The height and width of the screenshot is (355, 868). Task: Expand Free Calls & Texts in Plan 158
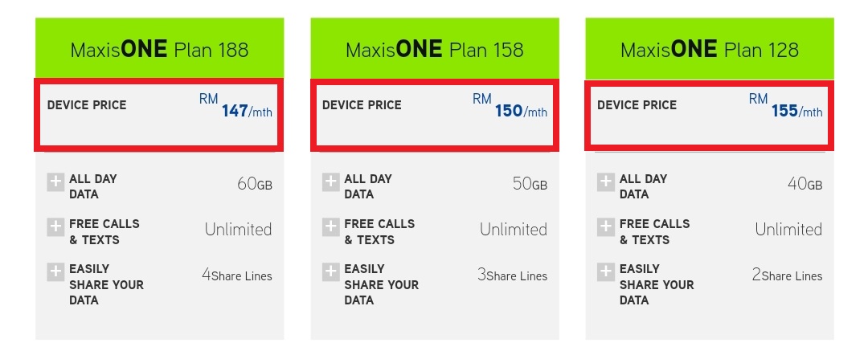click(x=330, y=227)
